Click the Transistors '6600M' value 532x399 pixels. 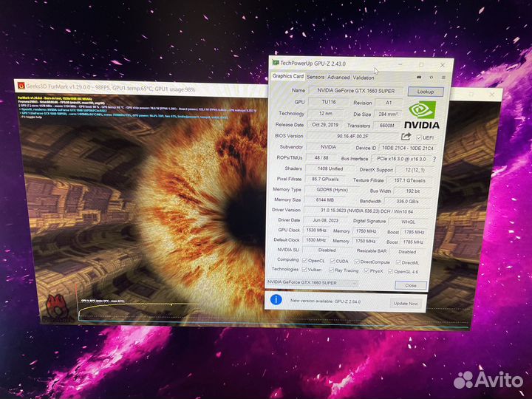tap(387, 126)
